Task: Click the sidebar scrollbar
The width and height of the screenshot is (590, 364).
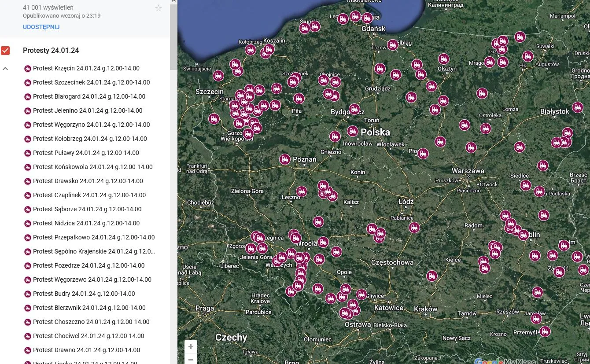Action: pos(173,35)
